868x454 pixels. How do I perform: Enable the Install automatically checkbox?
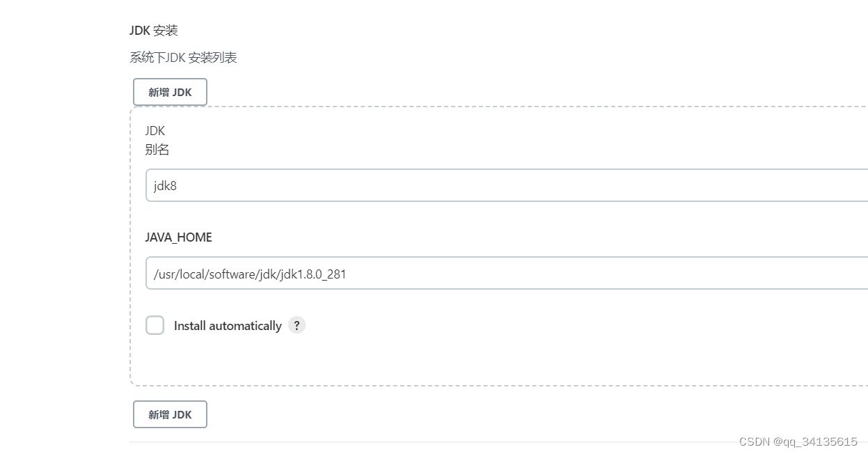(x=155, y=325)
